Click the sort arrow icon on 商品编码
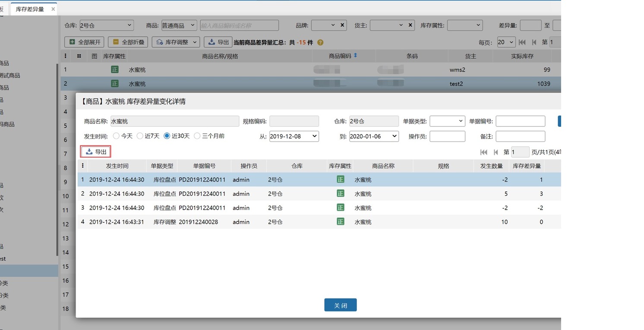 [356, 55]
